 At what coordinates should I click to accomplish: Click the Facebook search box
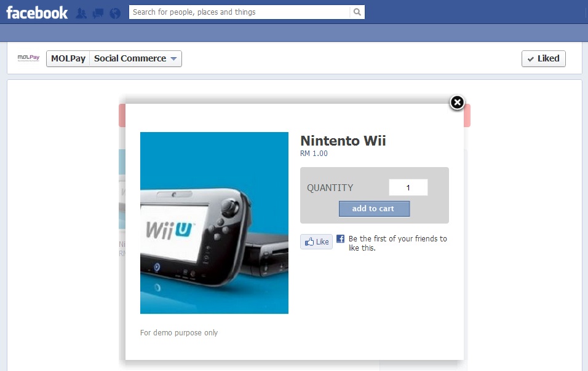coord(239,12)
